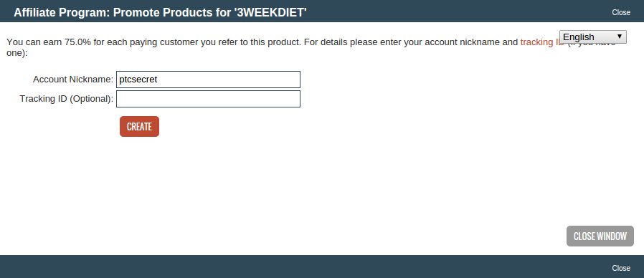Image resolution: width=644 pixels, height=278 pixels.
Task: Click the '3WEEKDIET' product name in the title
Action: tap(270, 13)
